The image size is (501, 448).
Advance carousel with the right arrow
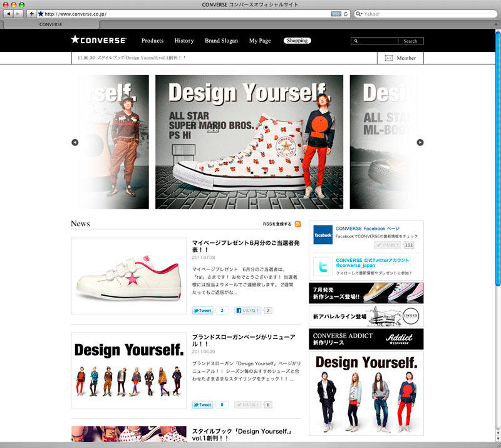[x=420, y=142]
